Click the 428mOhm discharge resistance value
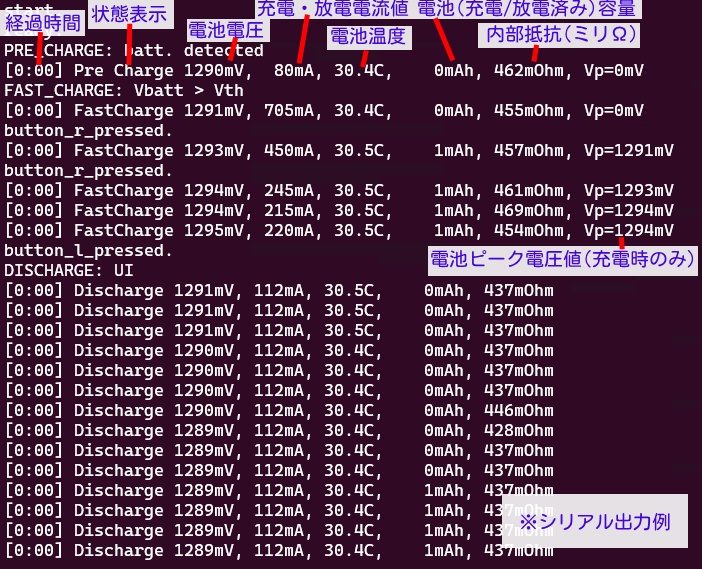702x569 pixels. tap(519, 431)
